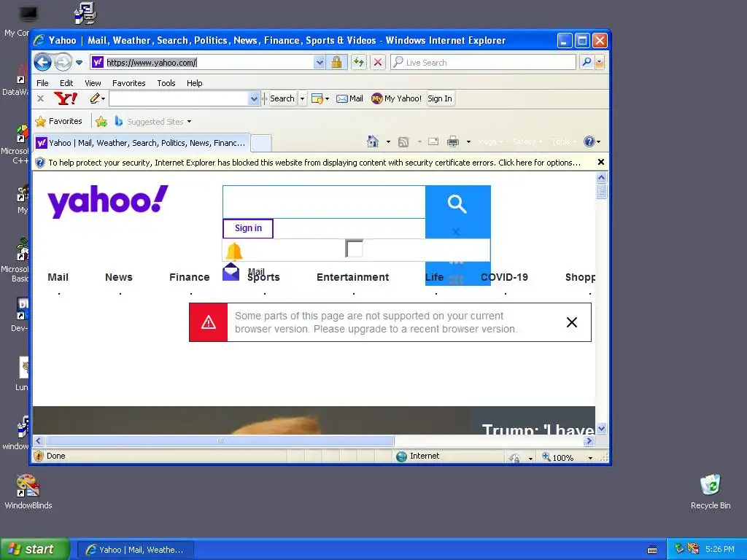Close the Yahoo toolbar with X
The width and height of the screenshot is (747, 560).
click(x=41, y=98)
